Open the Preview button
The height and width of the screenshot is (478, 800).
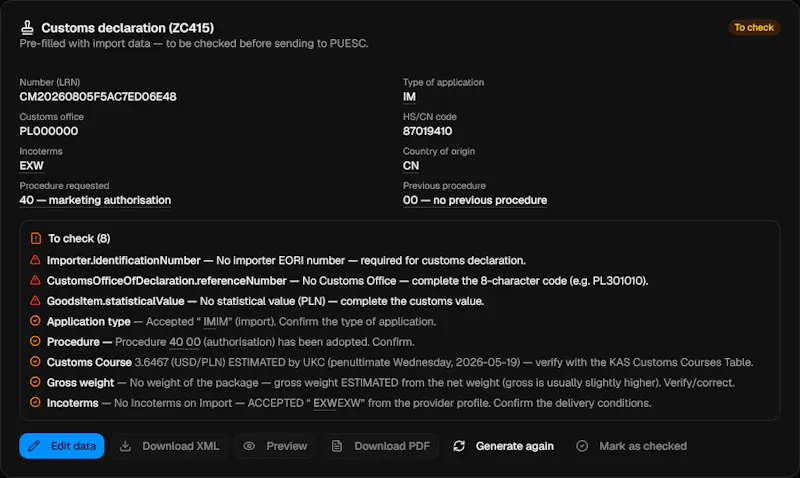(x=275, y=446)
